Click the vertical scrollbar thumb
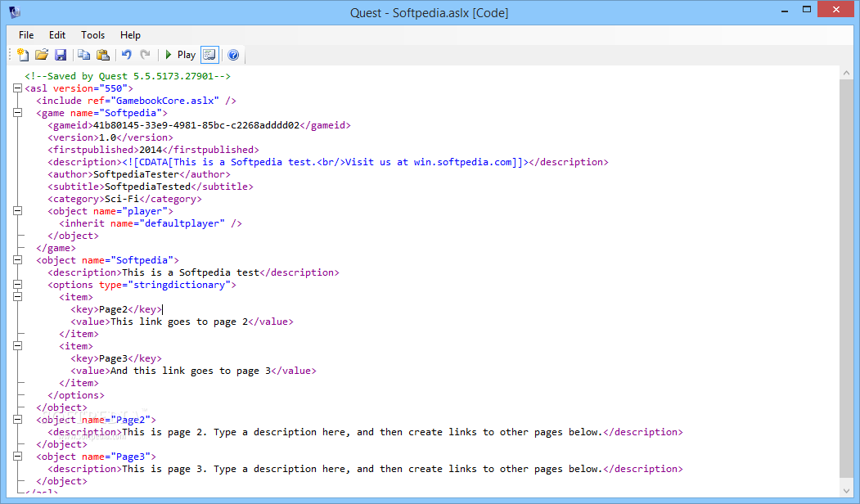Image resolution: width=860 pixels, height=504 pixels. (846, 279)
